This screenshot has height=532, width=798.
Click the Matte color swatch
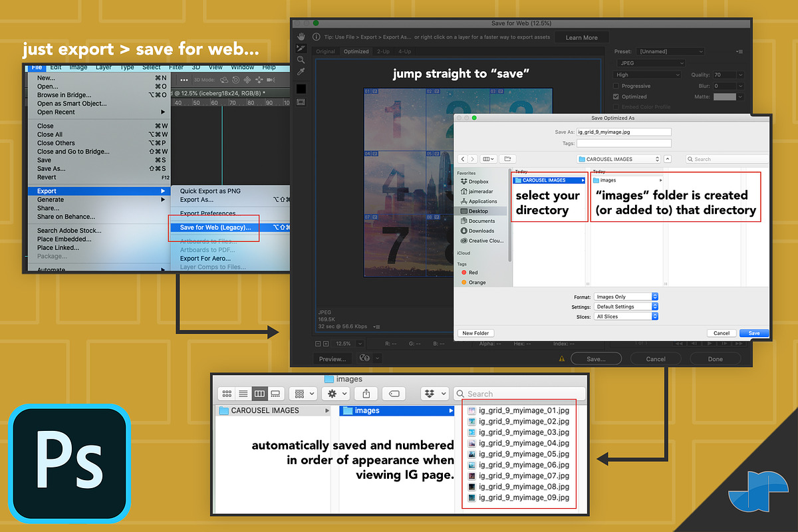[x=725, y=96]
